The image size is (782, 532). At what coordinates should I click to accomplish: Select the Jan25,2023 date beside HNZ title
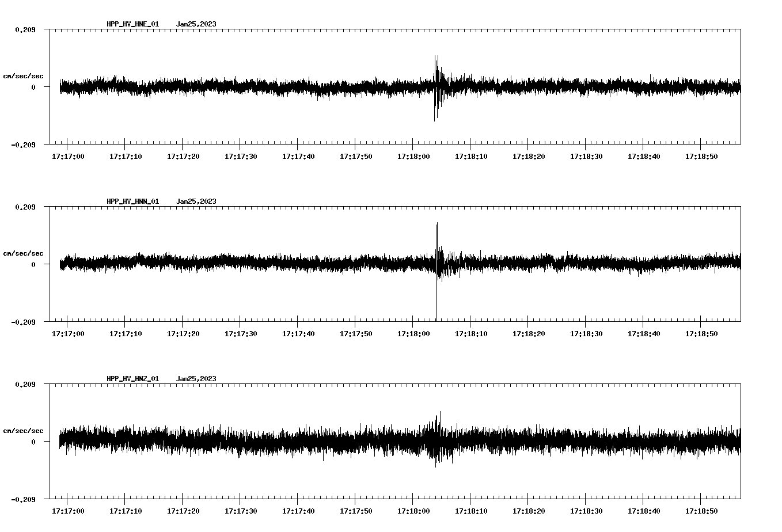[x=196, y=379]
